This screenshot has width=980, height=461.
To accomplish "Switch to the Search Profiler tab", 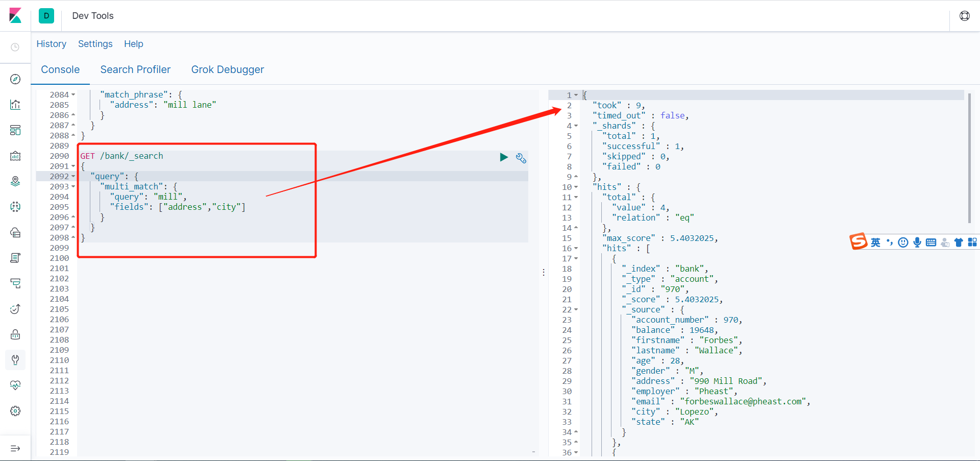I will [x=135, y=69].
